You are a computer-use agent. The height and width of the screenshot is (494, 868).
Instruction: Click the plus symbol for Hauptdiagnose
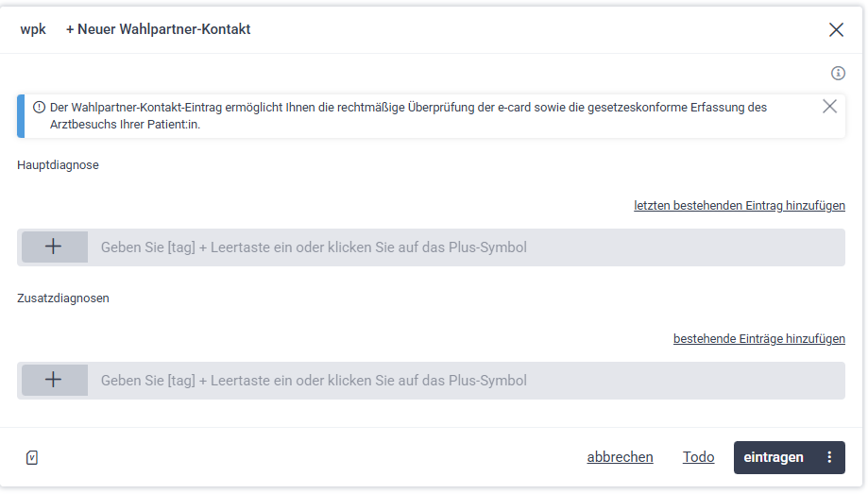point(54,247)
